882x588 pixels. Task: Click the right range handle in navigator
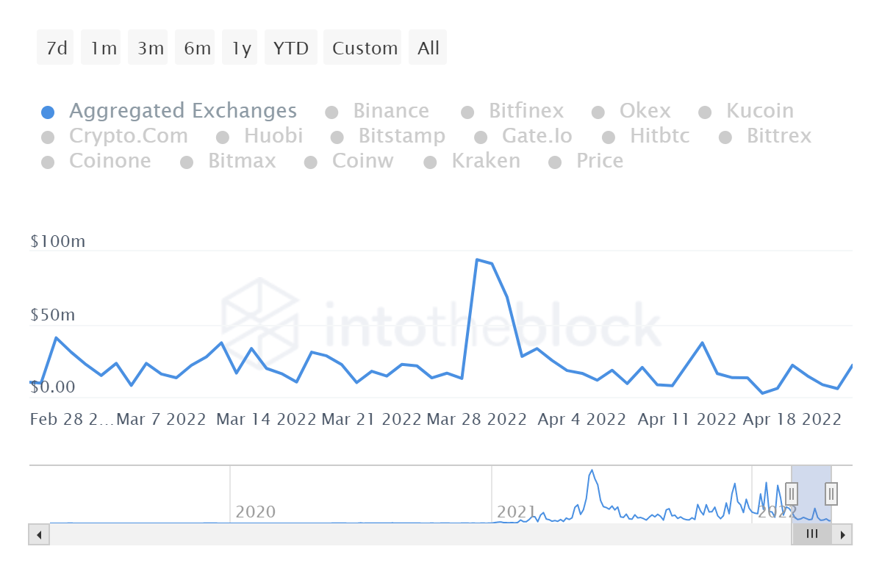[x=831, y=493]
